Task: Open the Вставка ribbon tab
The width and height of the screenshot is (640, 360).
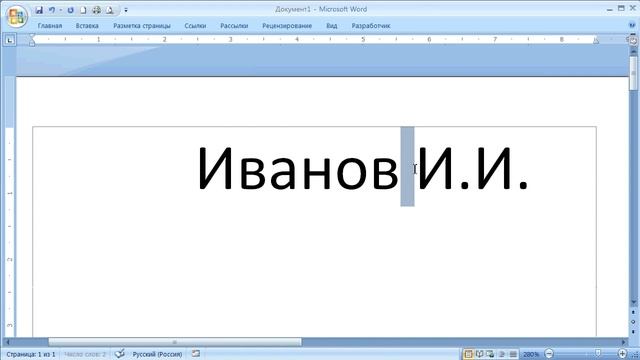Action: pos(87,26)
